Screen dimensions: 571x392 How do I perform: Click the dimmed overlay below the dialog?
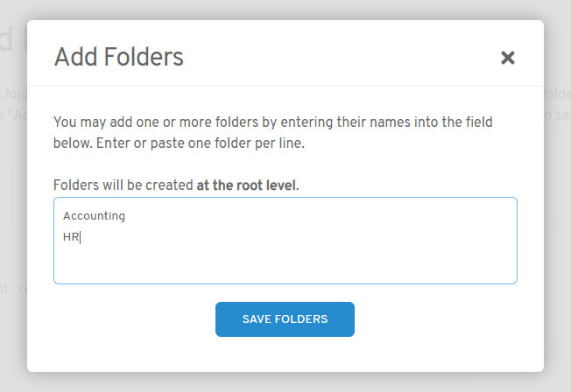[x=285, y=382]
